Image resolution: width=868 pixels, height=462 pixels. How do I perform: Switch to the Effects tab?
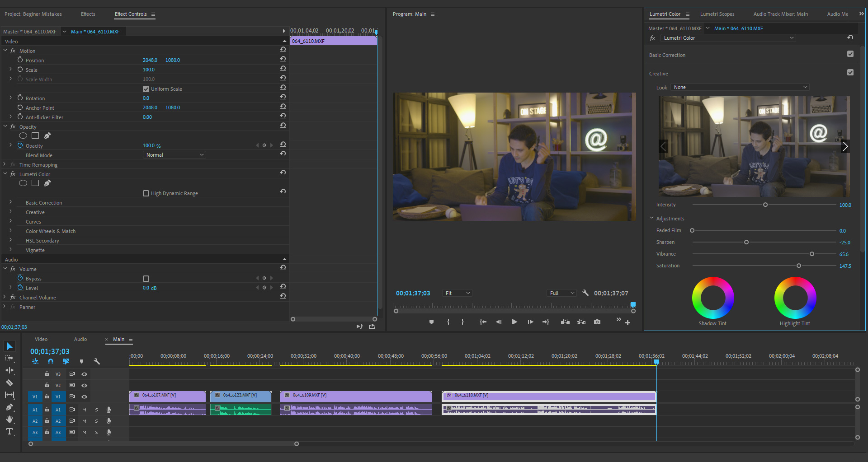coord(88,14)
